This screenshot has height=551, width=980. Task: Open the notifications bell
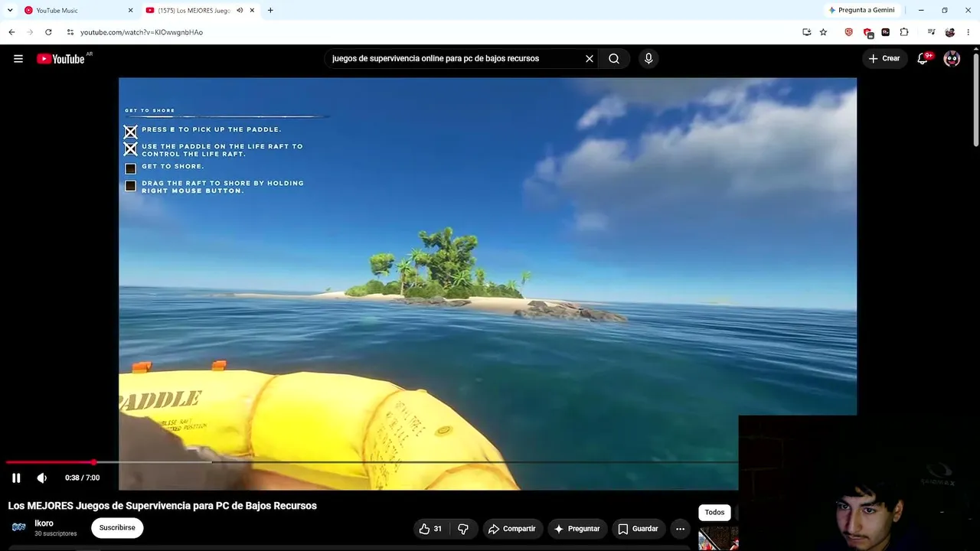(x=923, y=58)
